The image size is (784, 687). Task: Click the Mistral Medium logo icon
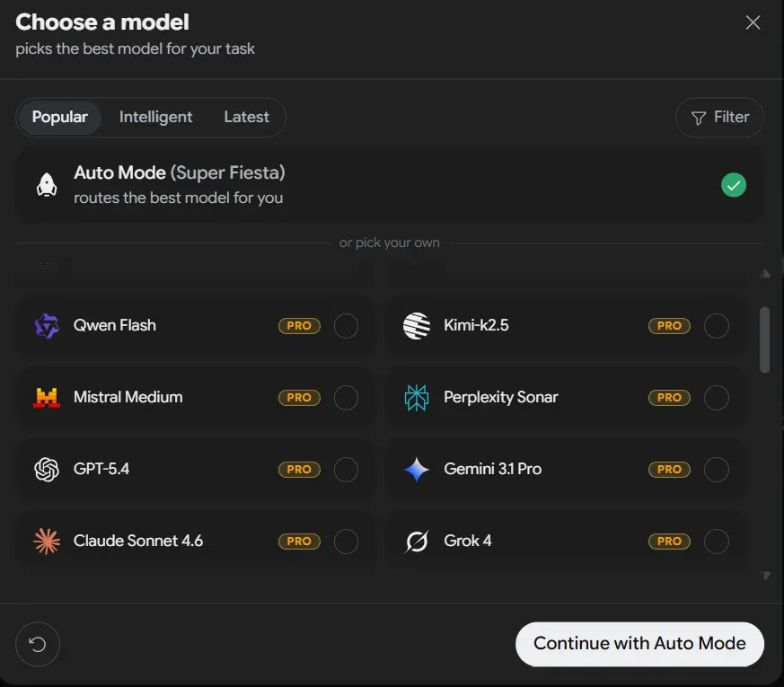pyautogui.click(x=47, y=398)
